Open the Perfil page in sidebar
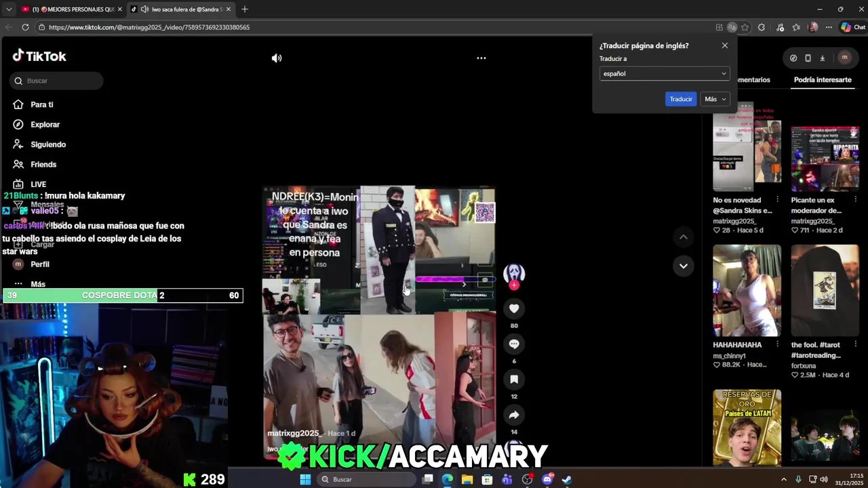Screen dimensions: 868x488 point(39,264)
